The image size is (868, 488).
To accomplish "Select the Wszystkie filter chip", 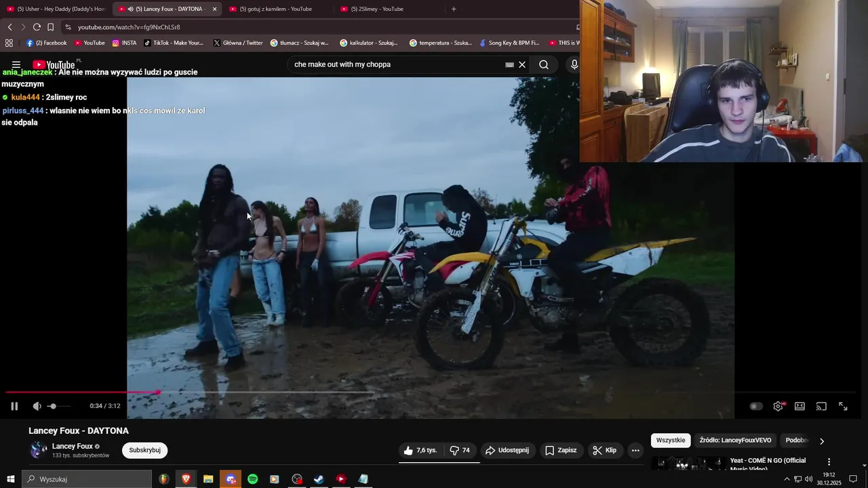I will click(671, 441).
